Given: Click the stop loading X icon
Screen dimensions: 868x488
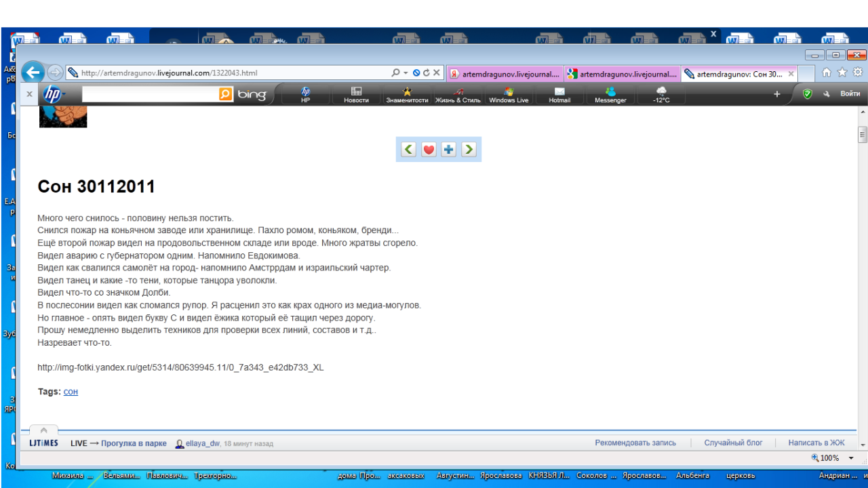Looking at the screenshot, I should click(437, 73).
